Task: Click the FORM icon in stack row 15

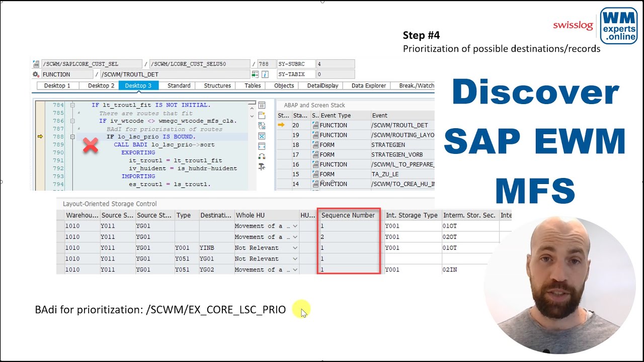Action: (315, 174)
